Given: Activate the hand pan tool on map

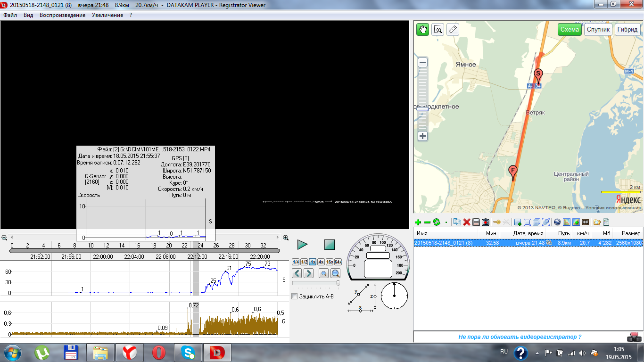Looking at the screenshot, I should (x=422, y=30).
